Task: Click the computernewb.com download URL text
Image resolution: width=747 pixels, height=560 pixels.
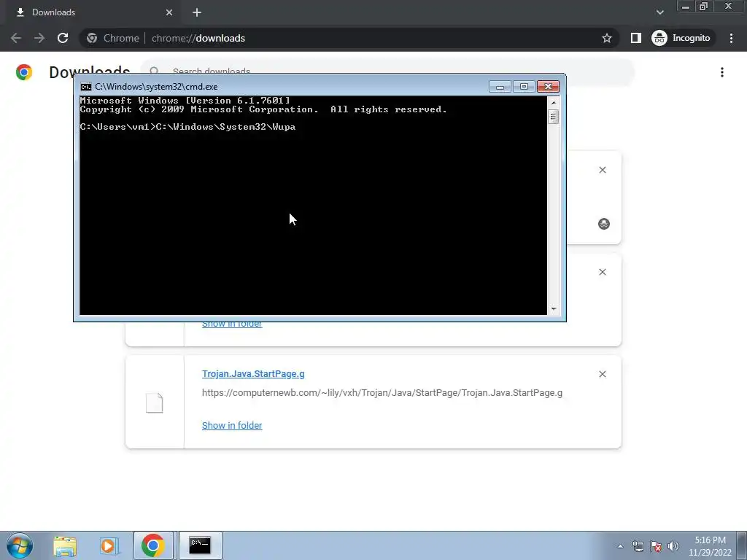Action: click(382, 393)
